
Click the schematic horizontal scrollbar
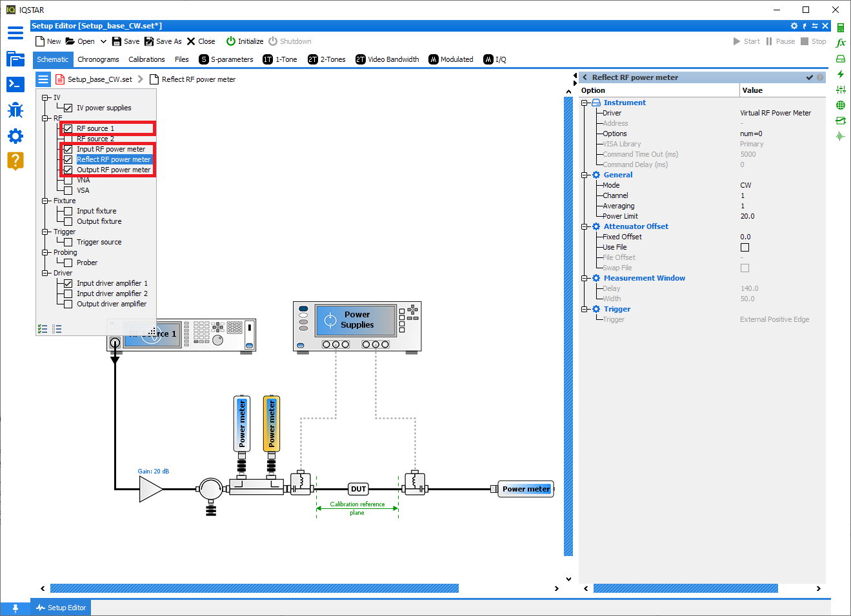254,588
